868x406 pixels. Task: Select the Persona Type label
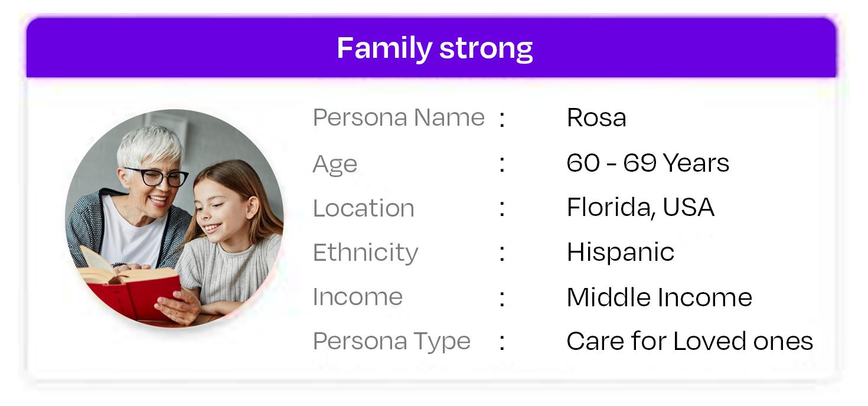[391, 341]
